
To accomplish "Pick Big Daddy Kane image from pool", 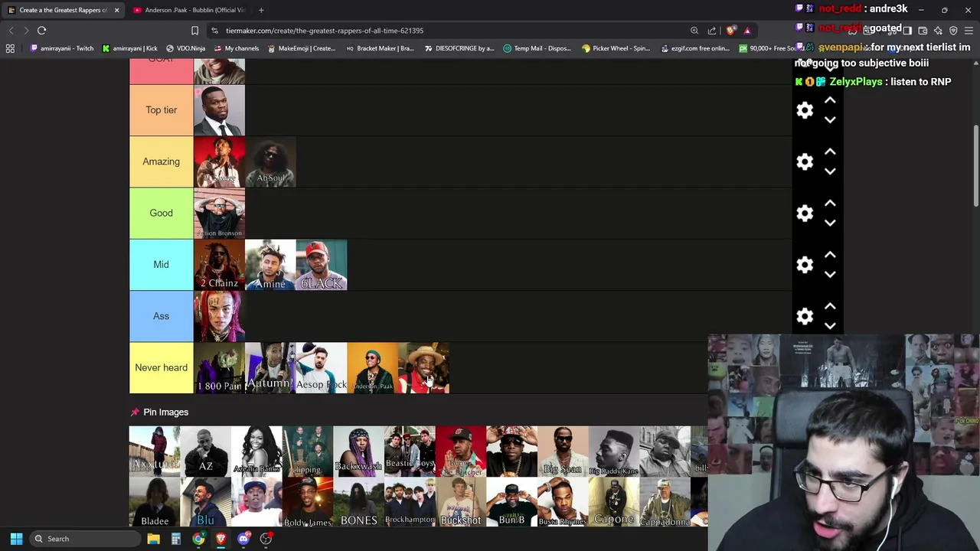I will click(x=614, y=451).
